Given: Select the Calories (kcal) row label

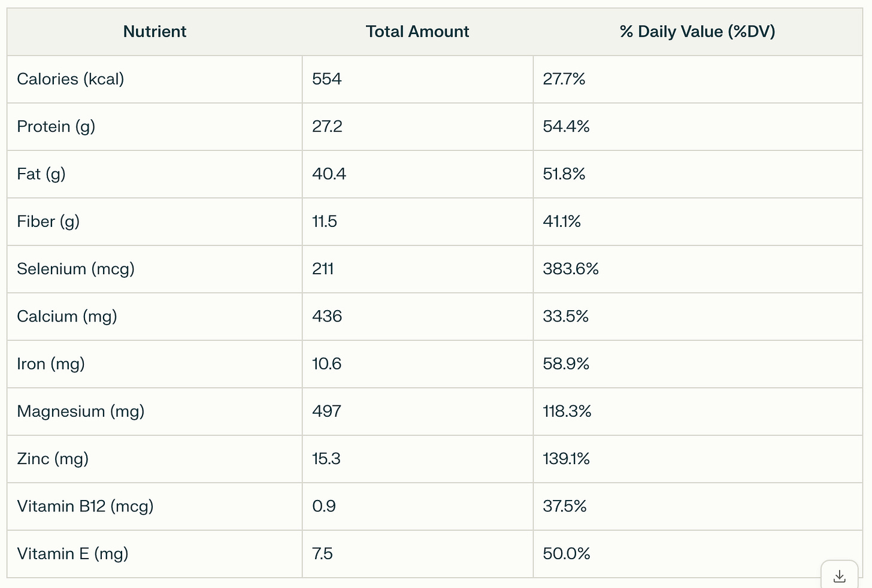Looking at the screenshot, I should point(71,79).
